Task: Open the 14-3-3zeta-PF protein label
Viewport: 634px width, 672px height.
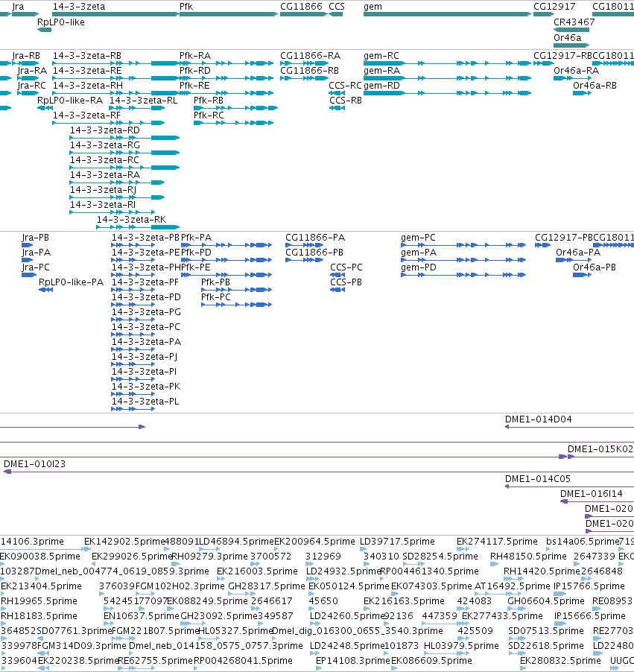Action: (x=145, y=282)
